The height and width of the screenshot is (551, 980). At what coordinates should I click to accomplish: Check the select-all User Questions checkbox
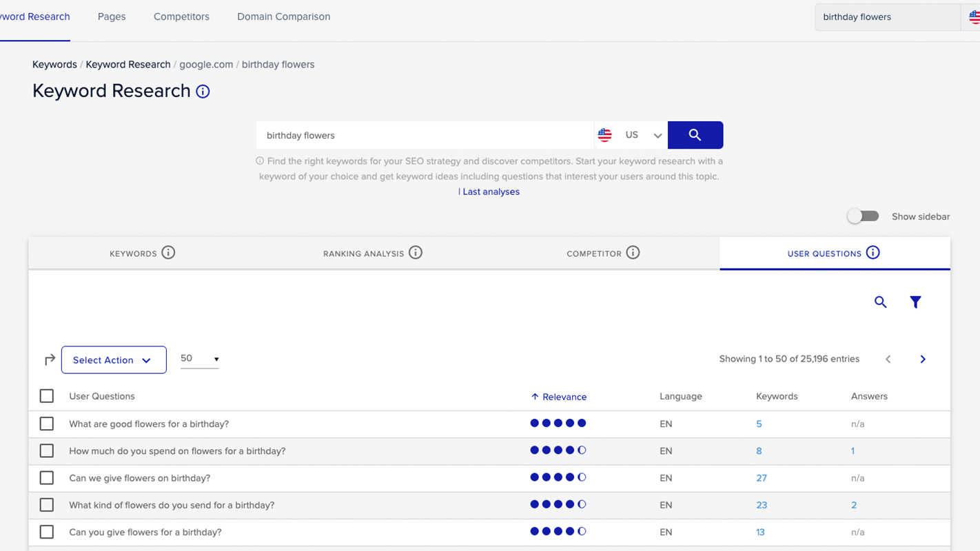[47, 396]
